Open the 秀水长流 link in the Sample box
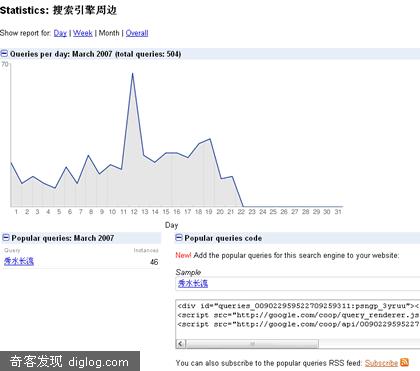 [x=193, y=284]
